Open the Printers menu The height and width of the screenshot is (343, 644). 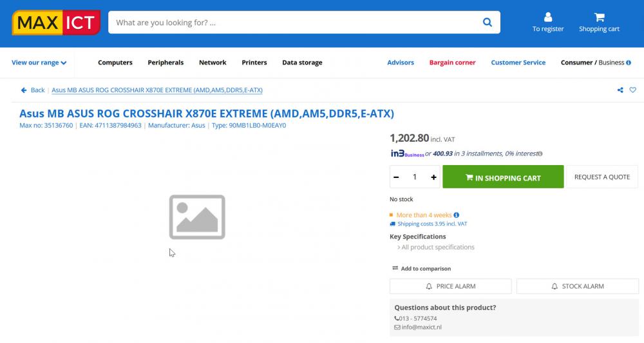click(x=254, y=63)
